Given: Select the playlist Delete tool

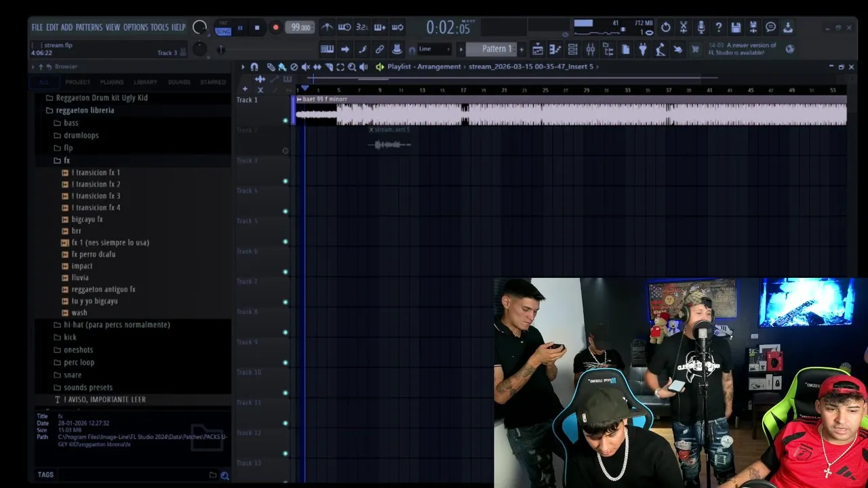Looking at the screenshot, I should click(x=294, y=66).
